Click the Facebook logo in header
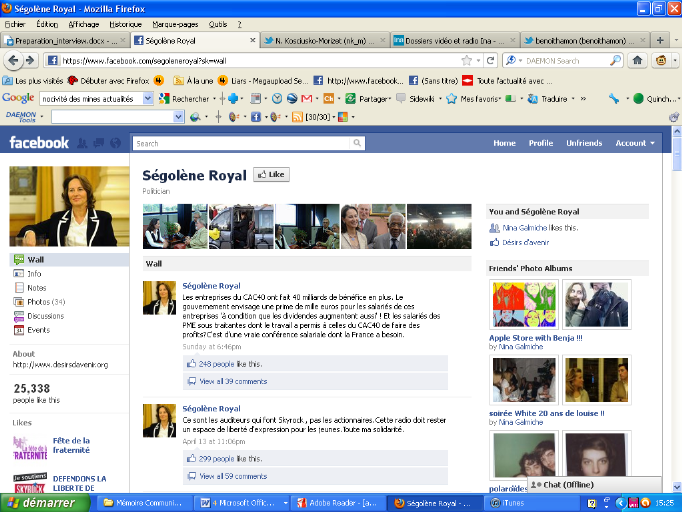The image size is (682, 512). pyautogui.click(x=39, y=143)
